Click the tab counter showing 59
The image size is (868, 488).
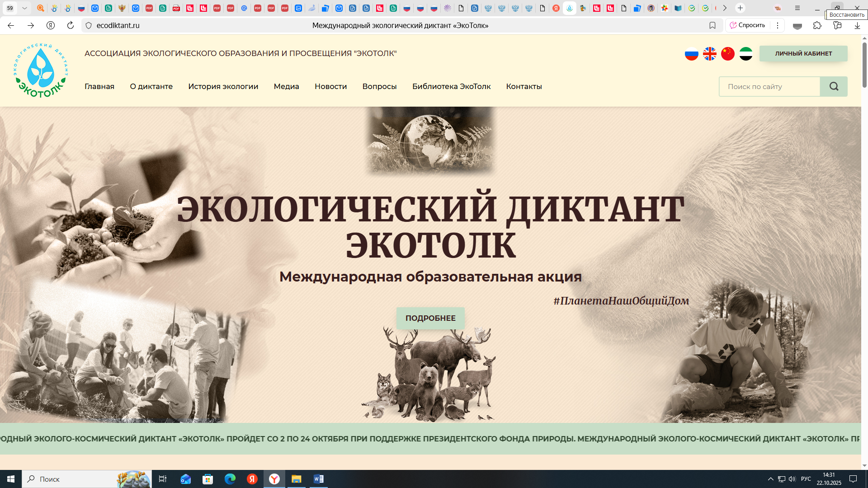click(10, 8)
